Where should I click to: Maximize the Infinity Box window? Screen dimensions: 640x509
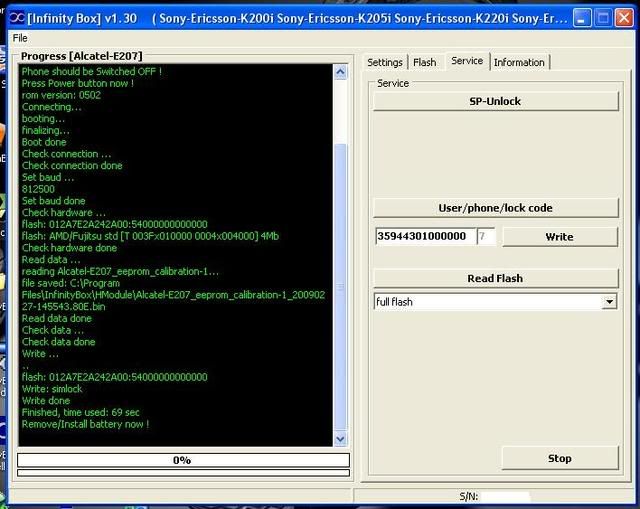pos(603,17)
